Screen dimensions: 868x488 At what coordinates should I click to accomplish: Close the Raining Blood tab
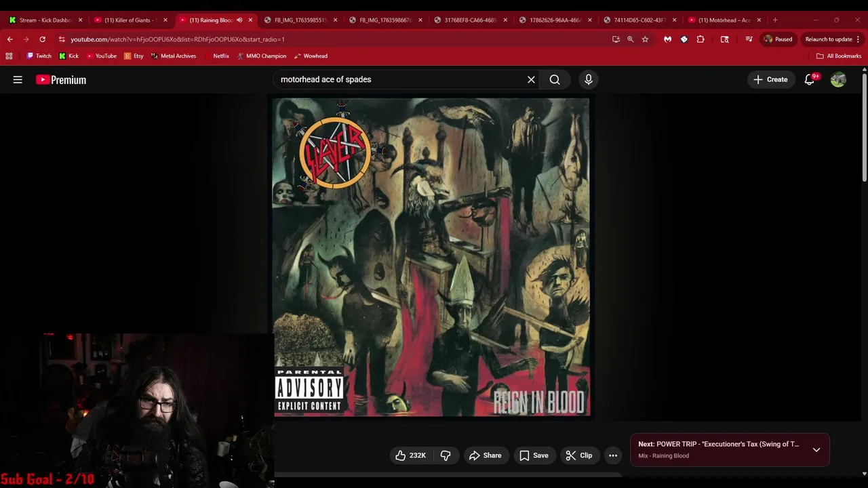pos(250,20)
